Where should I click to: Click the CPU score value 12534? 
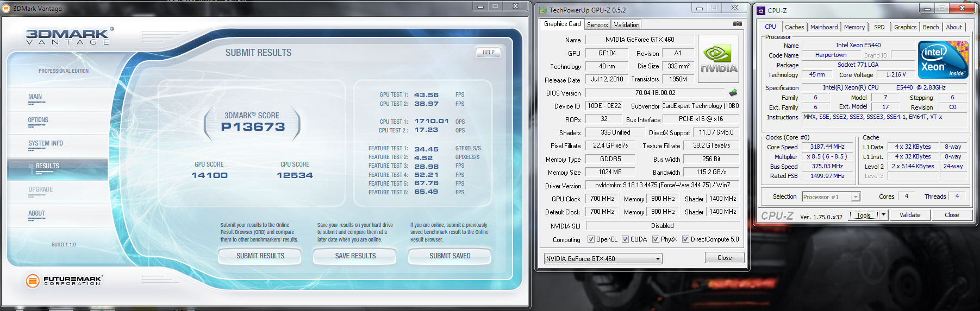coord(295,175)
